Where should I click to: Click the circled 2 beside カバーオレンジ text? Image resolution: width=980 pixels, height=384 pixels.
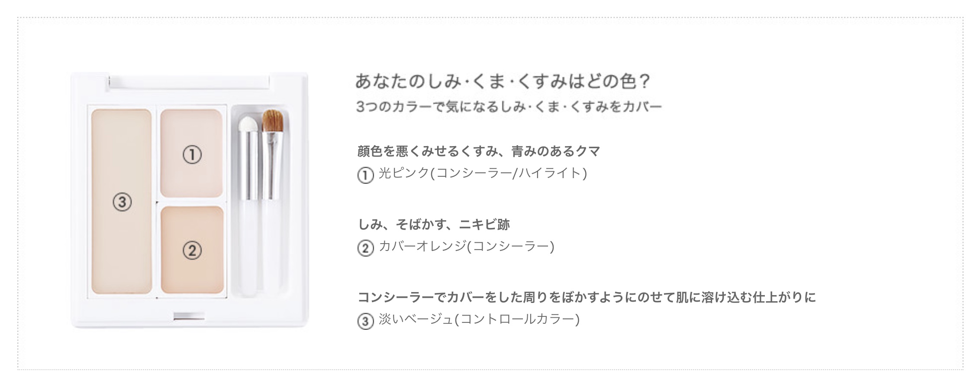[x=365, y=248]
